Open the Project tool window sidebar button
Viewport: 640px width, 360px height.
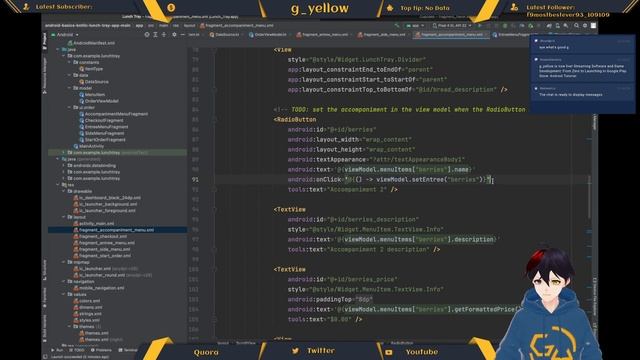[44, 41]
